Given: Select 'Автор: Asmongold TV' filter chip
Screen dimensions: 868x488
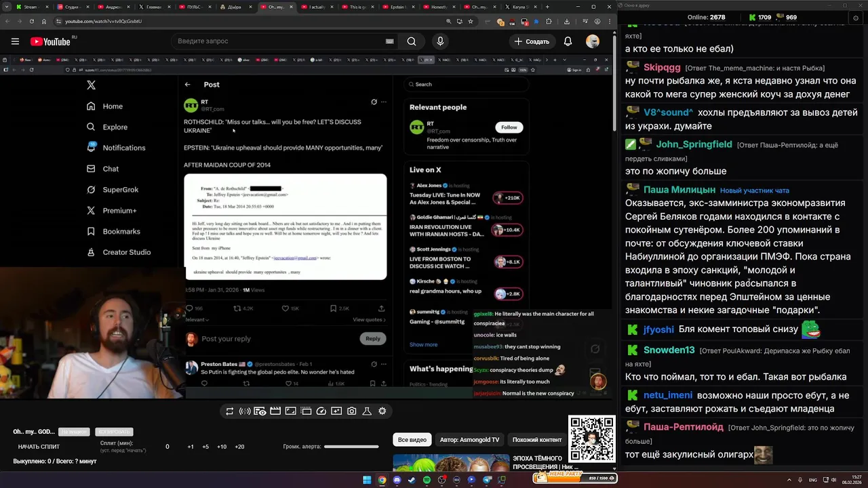Looking at the screenshot, I should 470,440.
